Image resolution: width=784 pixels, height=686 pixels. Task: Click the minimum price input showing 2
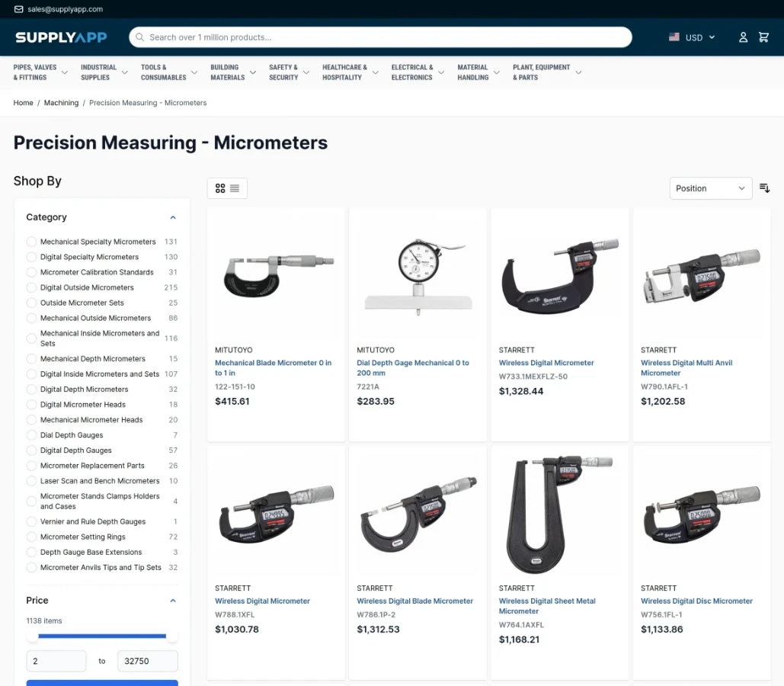(x=56, y=661)
